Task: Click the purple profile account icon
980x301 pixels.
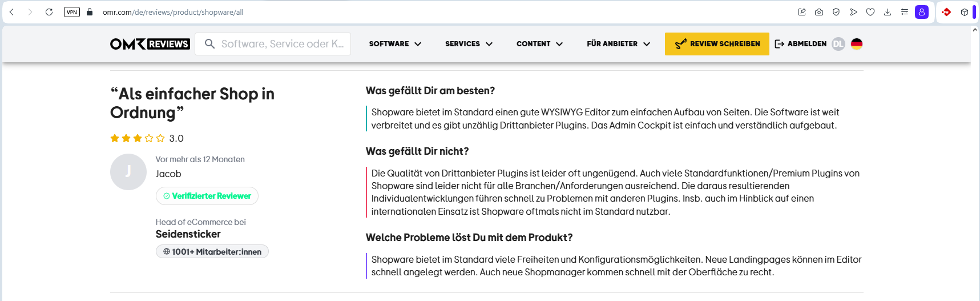Action: pyautogui.click(x=922, y=12)
